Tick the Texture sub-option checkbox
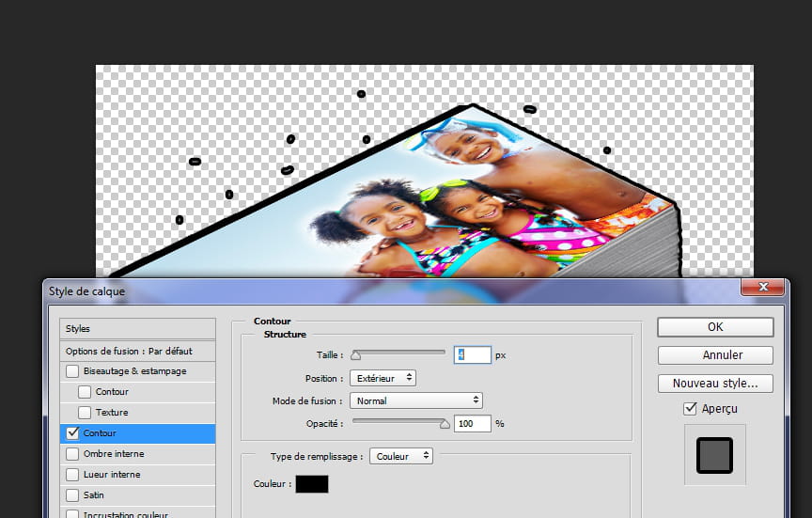Image resolution: width=812 pixels, height=518 pixels. pyautogui.click(x=85, y=413)
